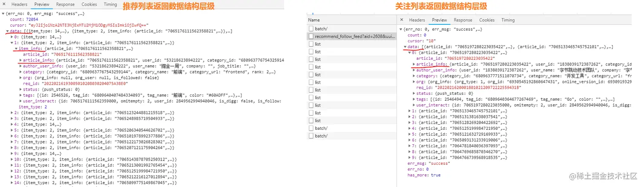Collapse root err_no object in left panel
Image resolution: width=644 pixels, height=187 pixels.
pyautogui.click(x=3, y=14)
